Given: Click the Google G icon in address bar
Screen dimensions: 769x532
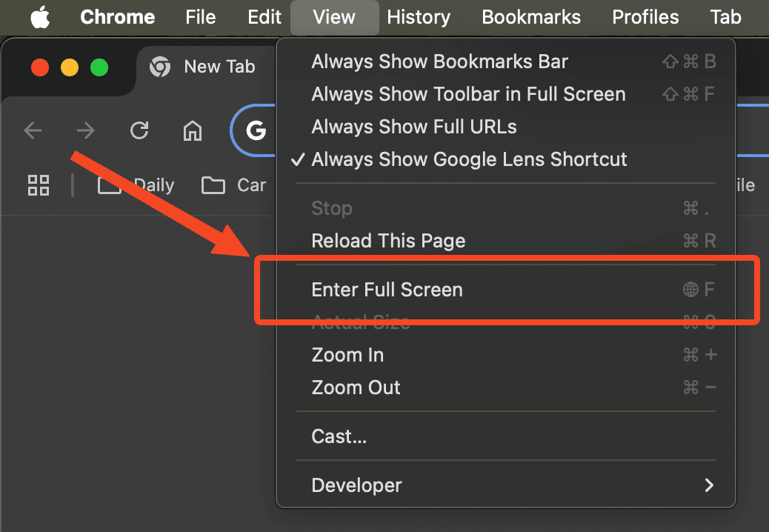Looking at the screenshot, I should click(x=256, y=130).
